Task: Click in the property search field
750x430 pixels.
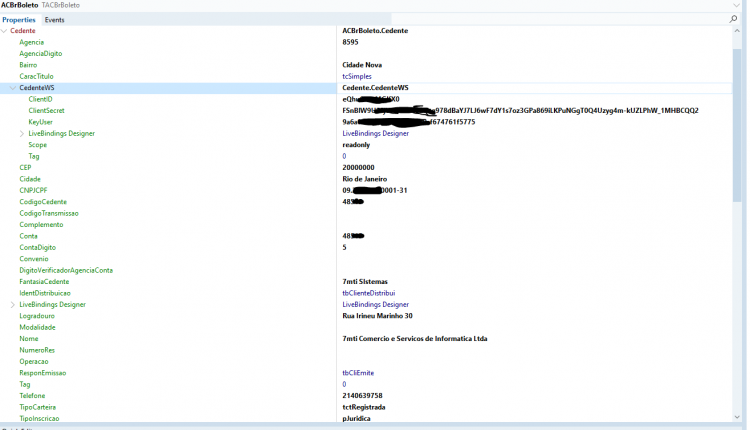Action: (x=560, y=19)
